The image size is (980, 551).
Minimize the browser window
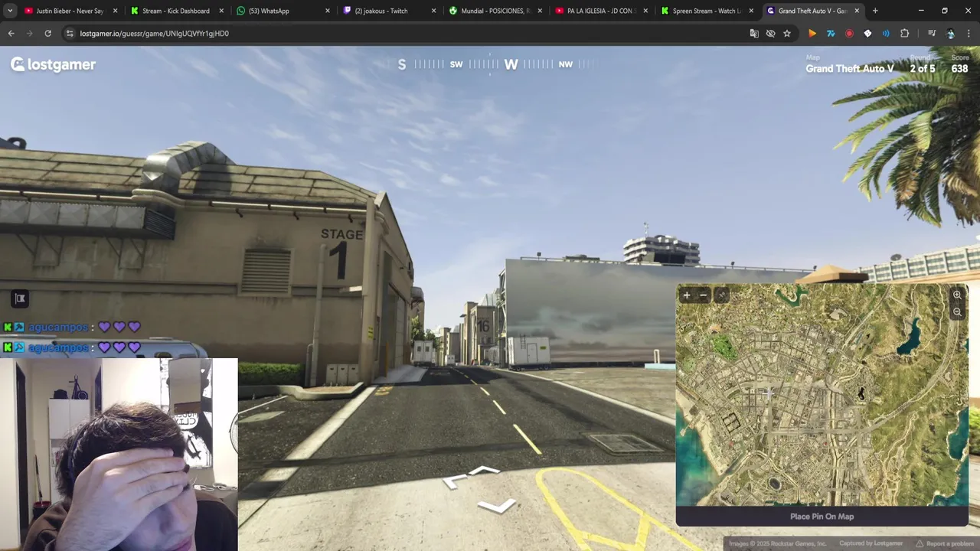(921, 11)
